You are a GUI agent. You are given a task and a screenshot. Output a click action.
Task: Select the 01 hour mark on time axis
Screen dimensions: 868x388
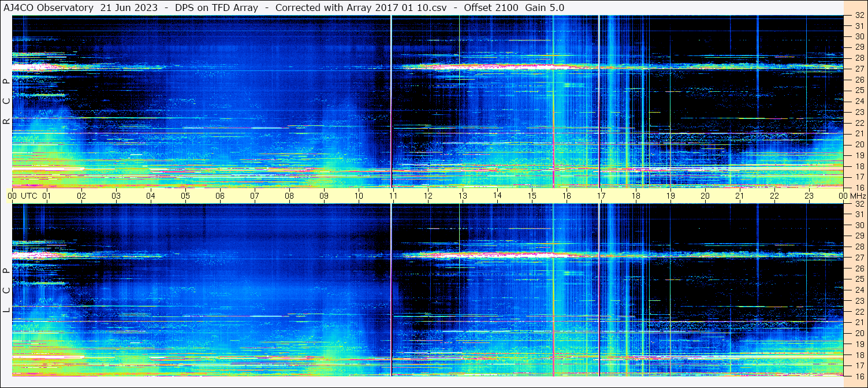pos(47,196)
